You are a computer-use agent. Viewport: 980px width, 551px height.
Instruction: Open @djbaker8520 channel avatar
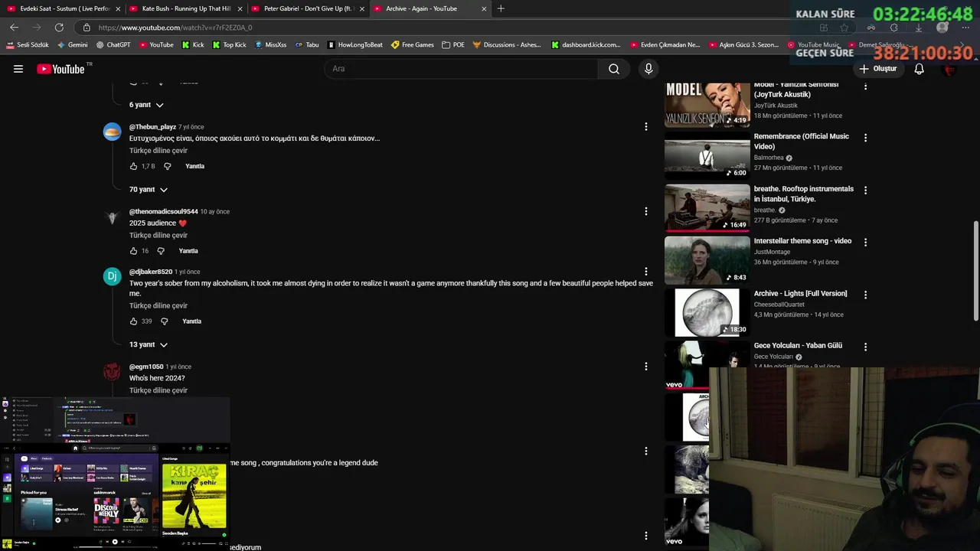113,276
